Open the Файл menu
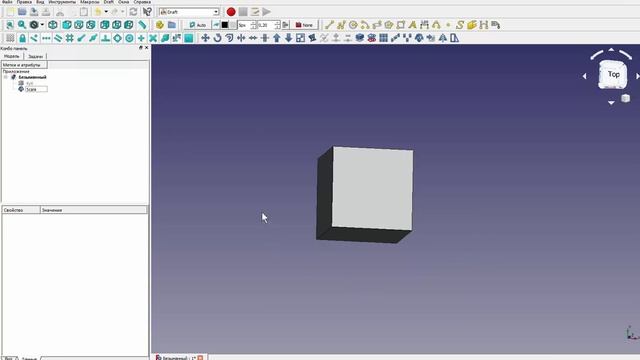The height and width of the screenshot is (360, 640). (x=7, y=2)
